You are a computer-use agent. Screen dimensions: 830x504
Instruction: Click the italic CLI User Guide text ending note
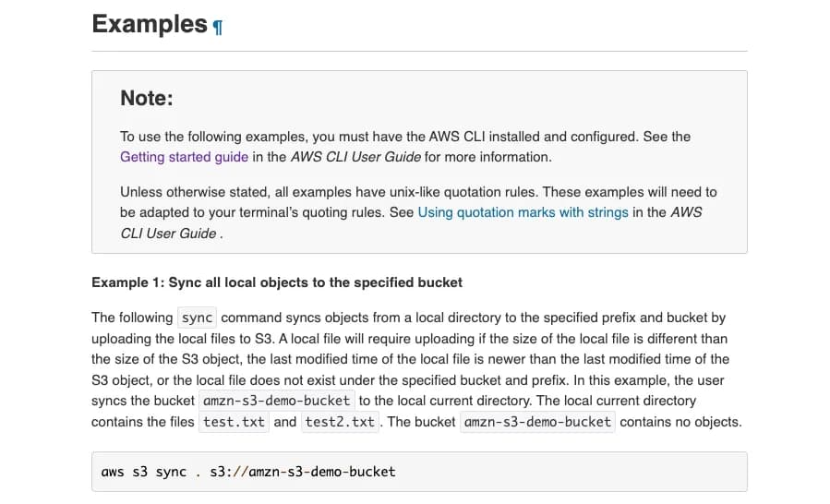point(168,234)
